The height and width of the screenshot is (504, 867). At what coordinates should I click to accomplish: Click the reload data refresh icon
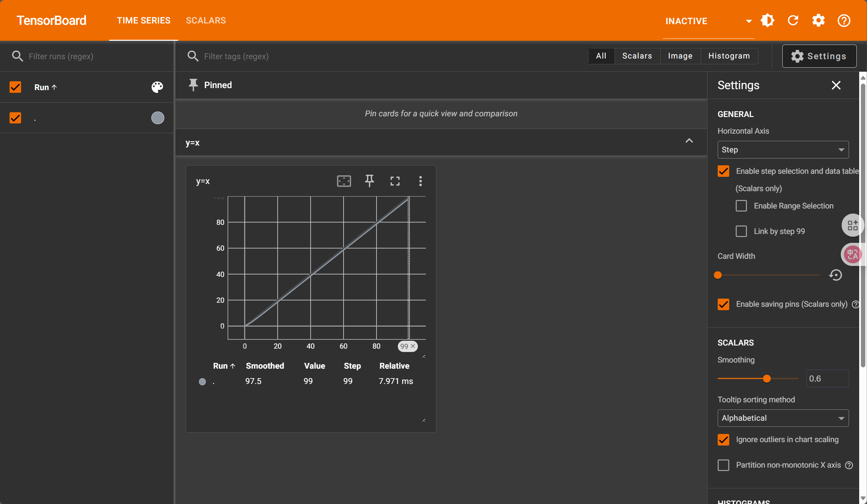tap(793, 21)
